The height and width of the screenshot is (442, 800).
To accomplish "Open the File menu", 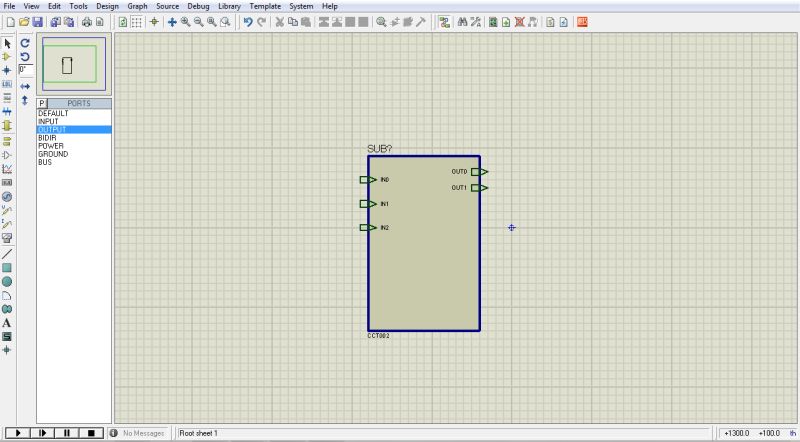I will (x=9, y=6).
